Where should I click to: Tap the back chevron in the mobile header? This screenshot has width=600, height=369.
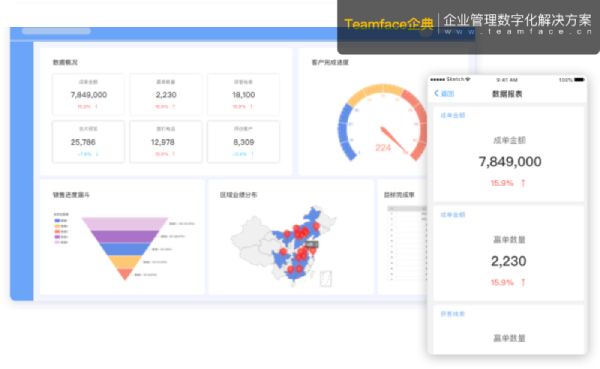point(436,93)
